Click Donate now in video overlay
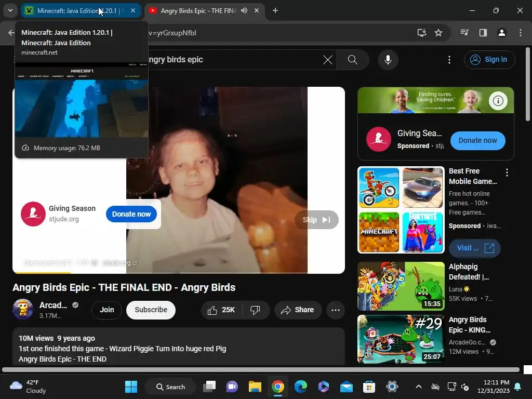Viewport: 532px width, 399px height. [131, 214]
